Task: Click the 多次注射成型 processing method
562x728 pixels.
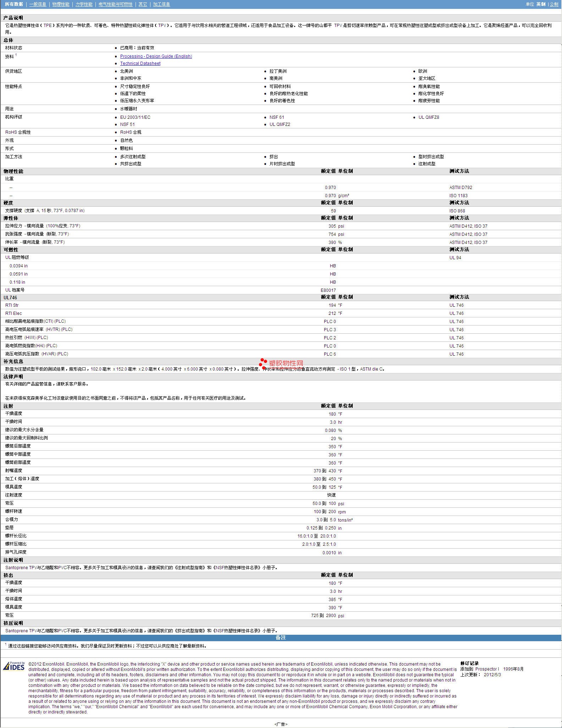Action: tap(133, 157)
